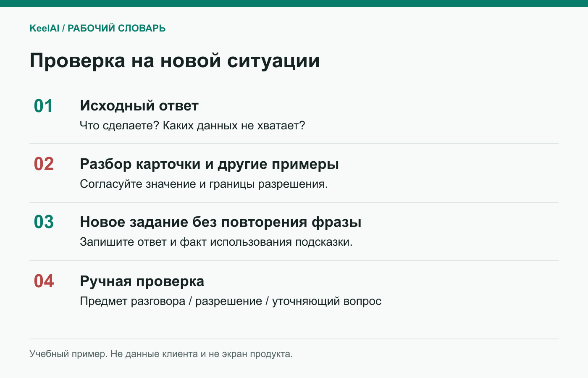588x378 pixels.
Task: Click the "KeelAI / РАБОЧИЙ СЛОВАРЬ" header label
Action: pyautogui.click(x=97, y=29)
